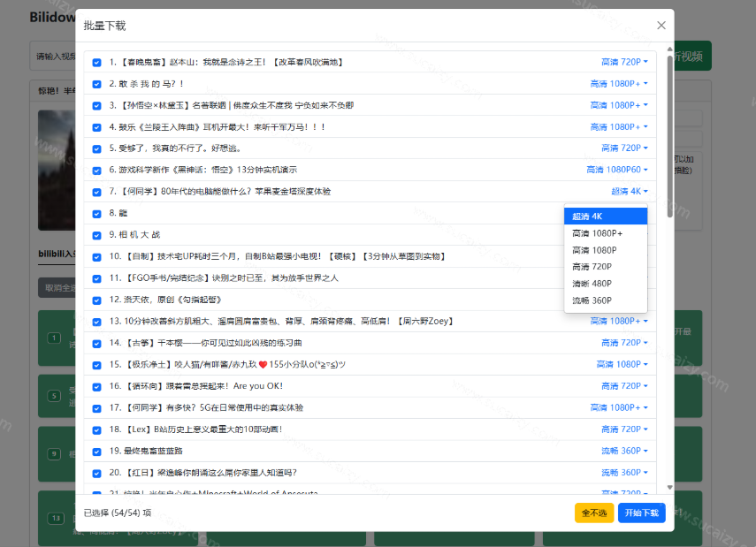Uncheck video 7 何同学 80年代的电脑

click(x=97, y=193)
